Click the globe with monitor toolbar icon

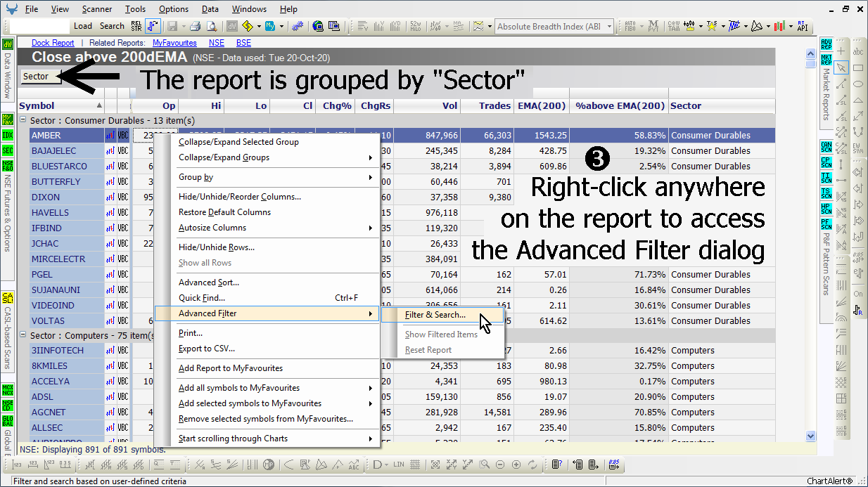[x=317, y=26]
